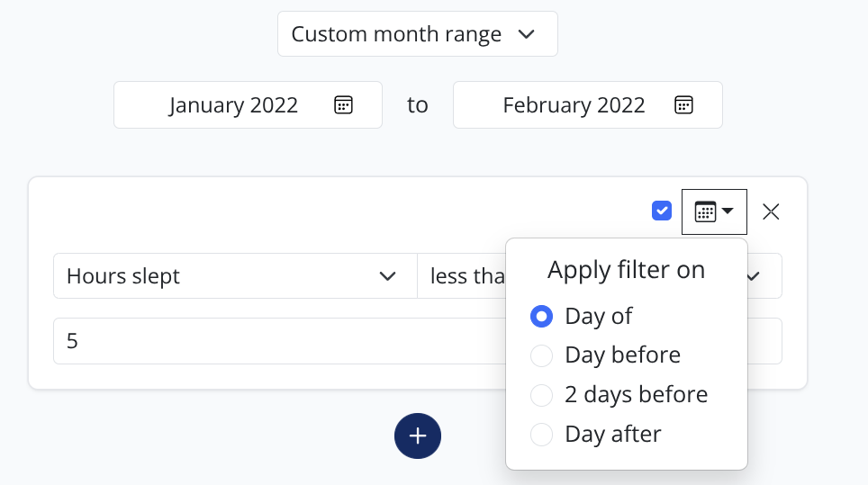Image resolution: width=868 pixels, height=485 pixels.
Task: Select the "Day before" radio option
Action: pyautogui.click(x=541, y=355)
